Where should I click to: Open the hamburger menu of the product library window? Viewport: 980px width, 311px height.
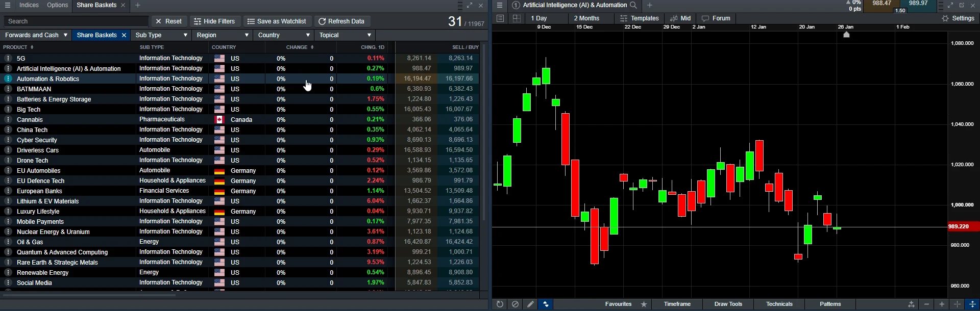(7, 5)
